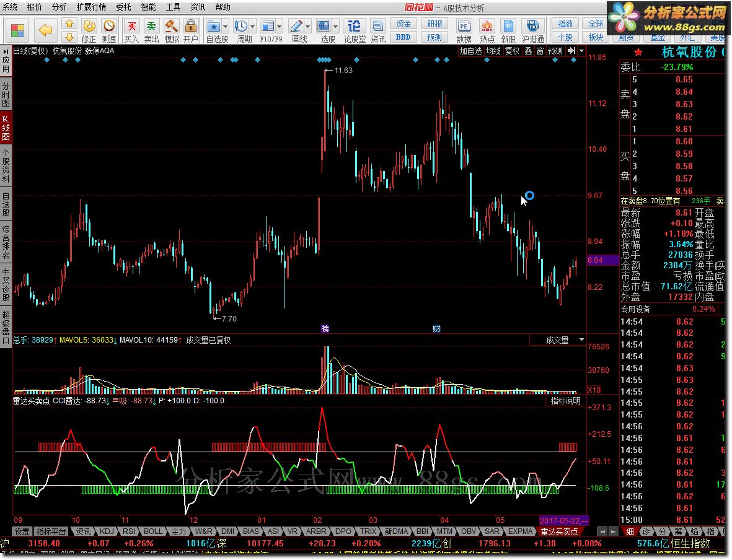732x560 pixels.
Task: Select the BOLL indicator tab
Action: [152, 531]
